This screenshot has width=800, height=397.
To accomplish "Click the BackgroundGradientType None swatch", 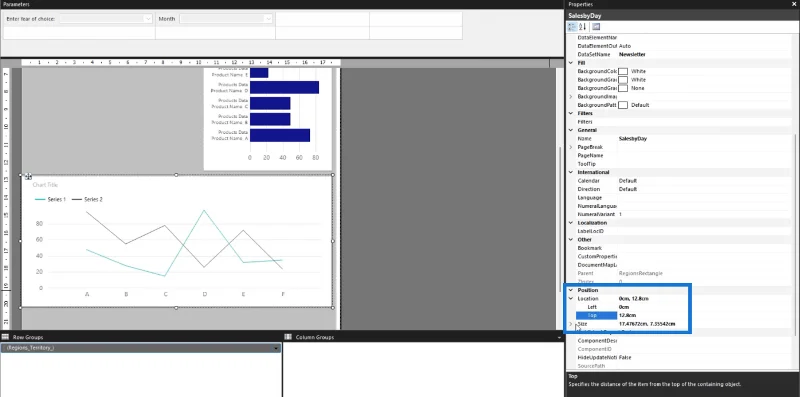I will point(623,88).
